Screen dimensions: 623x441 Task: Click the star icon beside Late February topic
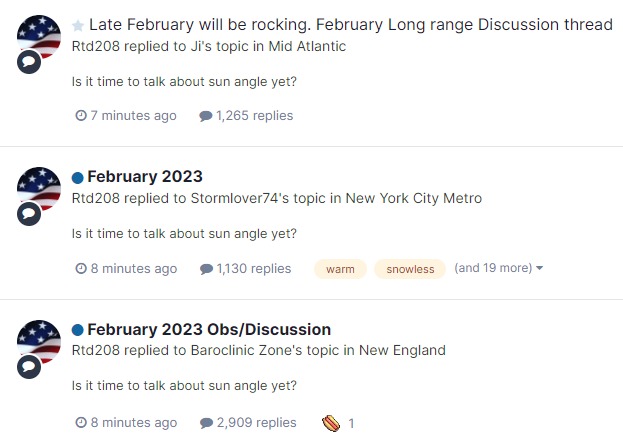coord(78,26)
